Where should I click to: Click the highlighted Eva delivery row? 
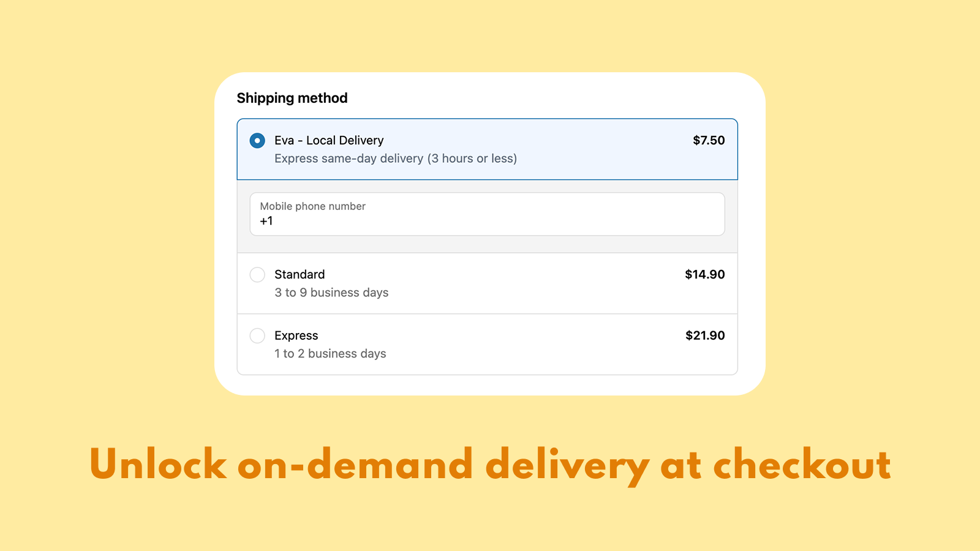[487, 149]
